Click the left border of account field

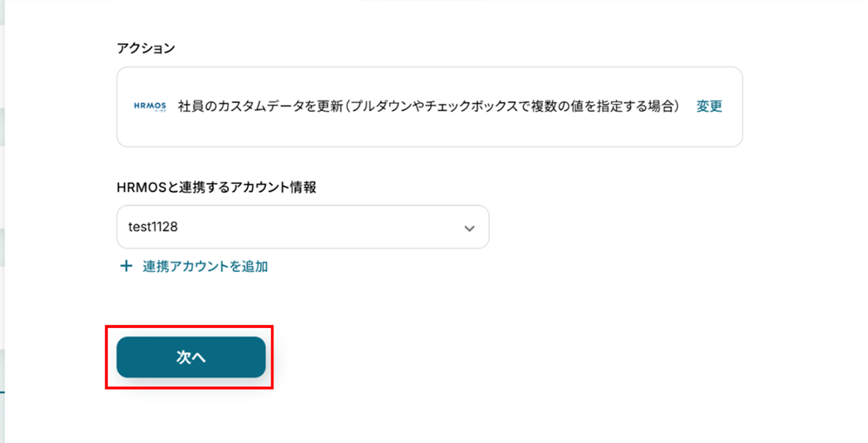pos(118,227)
